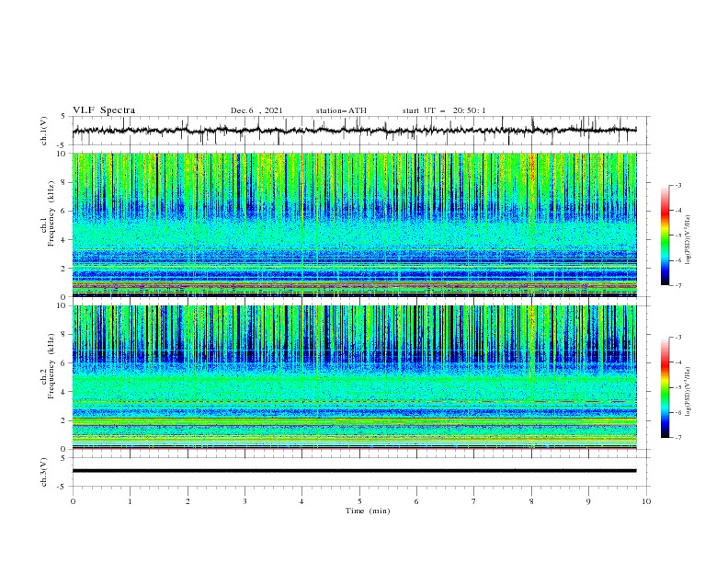Click the ch.1 'Frequency (kHz)' axis label

[51, 213]
